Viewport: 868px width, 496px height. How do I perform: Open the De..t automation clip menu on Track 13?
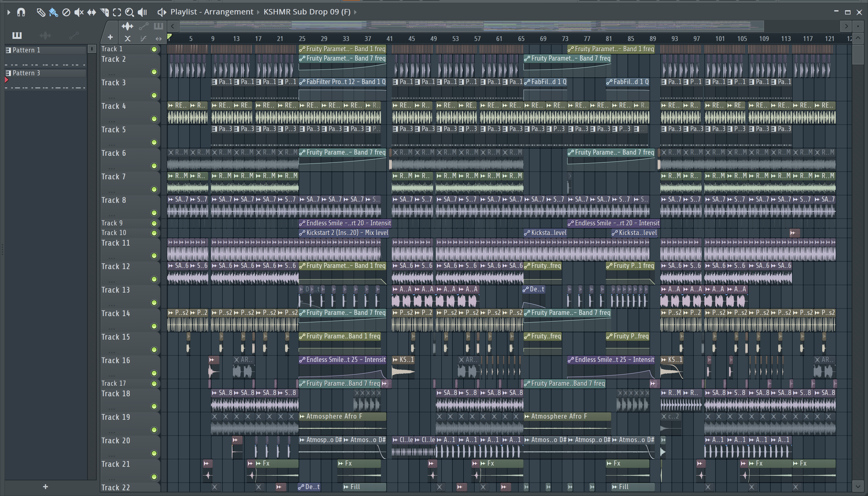click(x=526, y=290)
